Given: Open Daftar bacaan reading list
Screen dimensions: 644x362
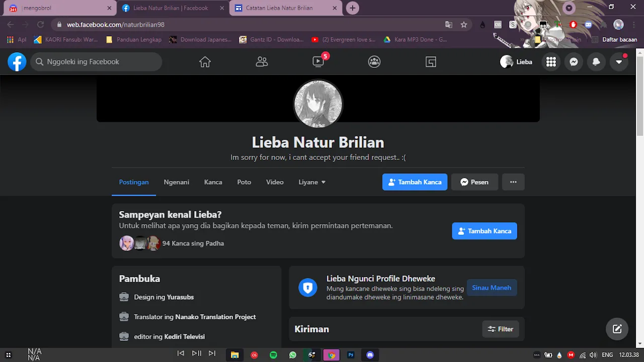Looking at the screenshot, I should click(x=614, y=39).
